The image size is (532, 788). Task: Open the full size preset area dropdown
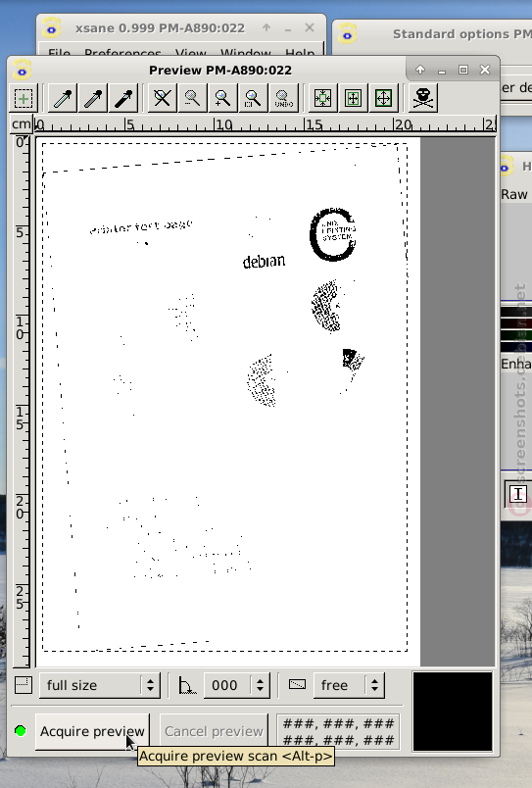[100, 685]
